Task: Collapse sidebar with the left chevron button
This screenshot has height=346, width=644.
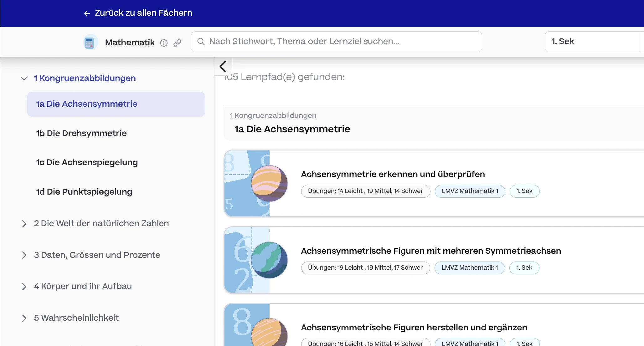Action: 223,66
